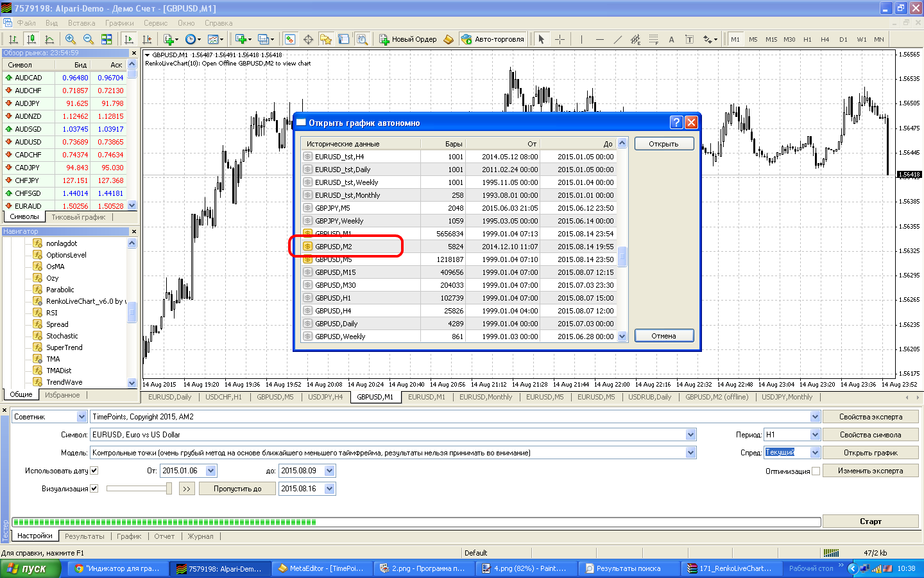The width and height of the screenshot is (924, 578).
Task: Expand the Модель dropdown list
Action: pos(690,453)
